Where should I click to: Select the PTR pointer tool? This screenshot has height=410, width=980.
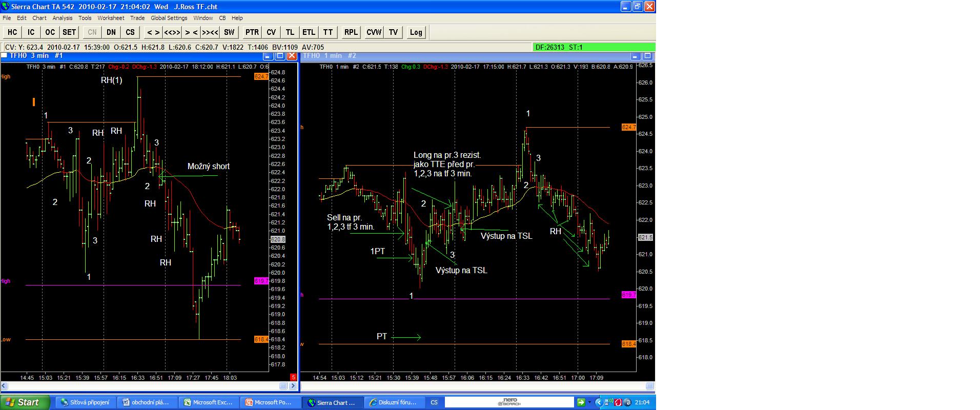pyautogui.click(x=252, y=32)
